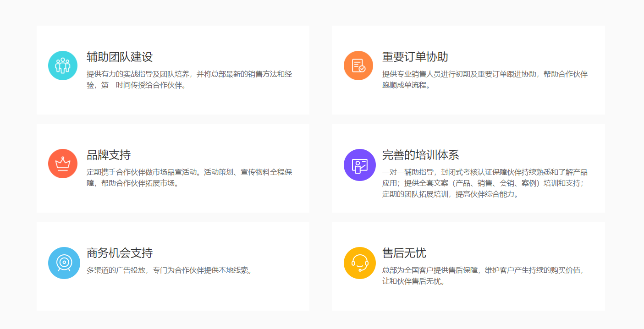
Task: Select the heading 完善的培训体系
Action: click(421, 155)
